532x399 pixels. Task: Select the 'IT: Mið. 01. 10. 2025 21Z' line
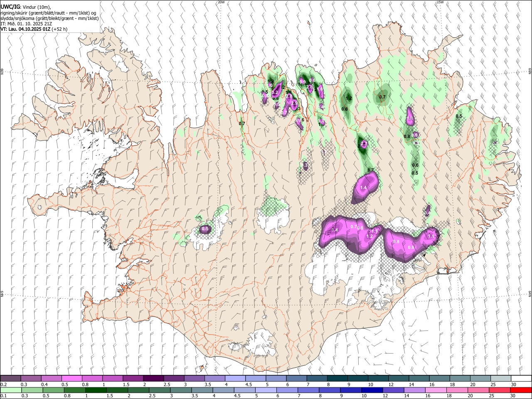tap(26, 24)
